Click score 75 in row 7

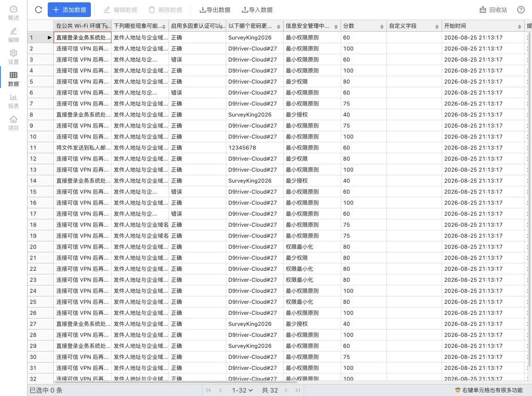364,104
